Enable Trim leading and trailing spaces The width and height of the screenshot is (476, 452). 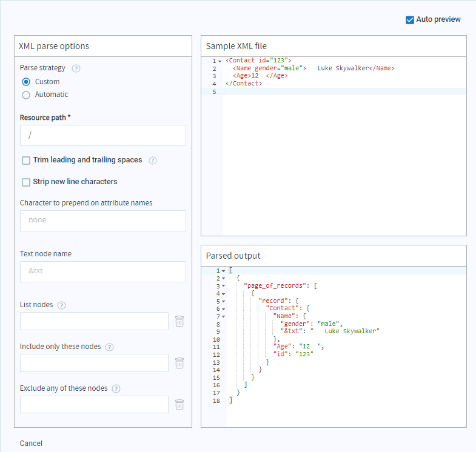26,161
